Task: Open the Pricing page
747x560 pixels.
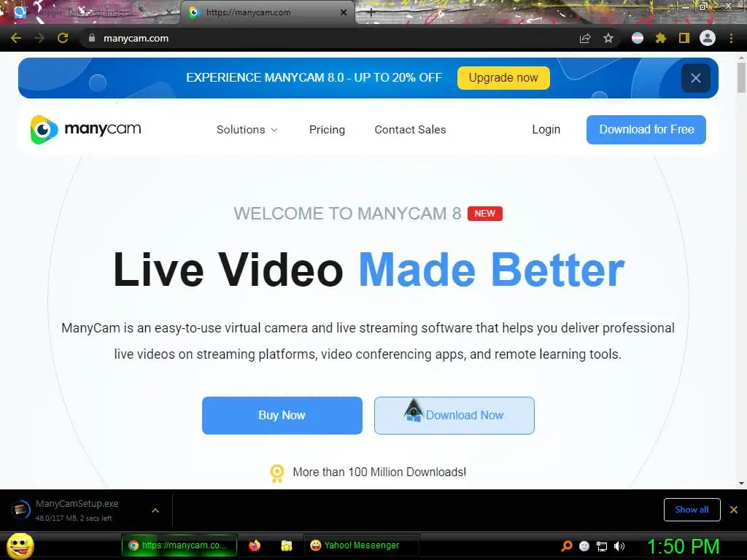Action: 327,130
